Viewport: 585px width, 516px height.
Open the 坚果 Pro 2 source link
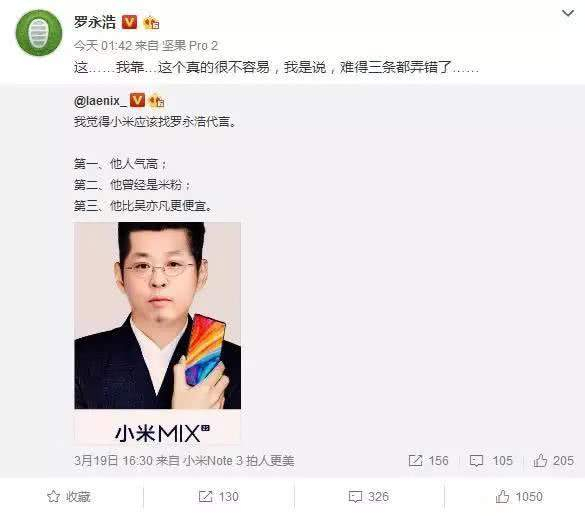click(190, 46)
